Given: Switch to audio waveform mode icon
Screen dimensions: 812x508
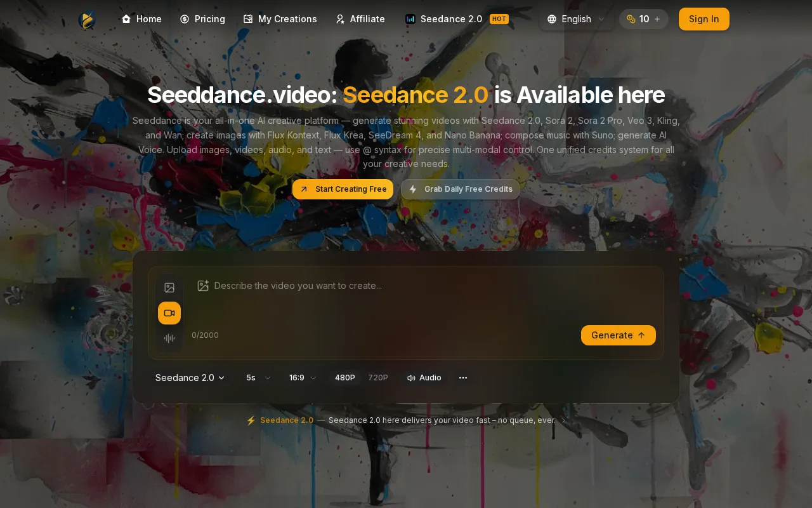Looking at the screenshot, I should pos(169,338).
